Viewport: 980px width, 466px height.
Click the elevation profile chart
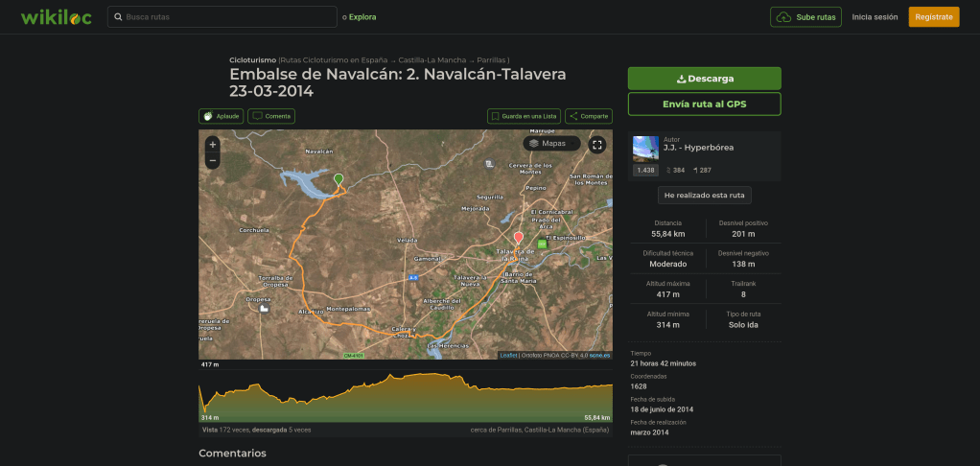(x=406, y=397)
